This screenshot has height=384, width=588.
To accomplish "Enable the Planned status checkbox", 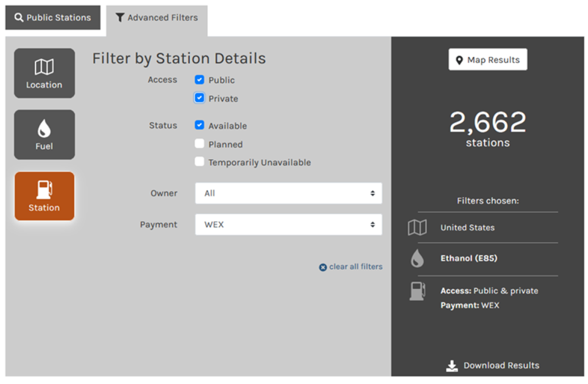I will [199, 144].
